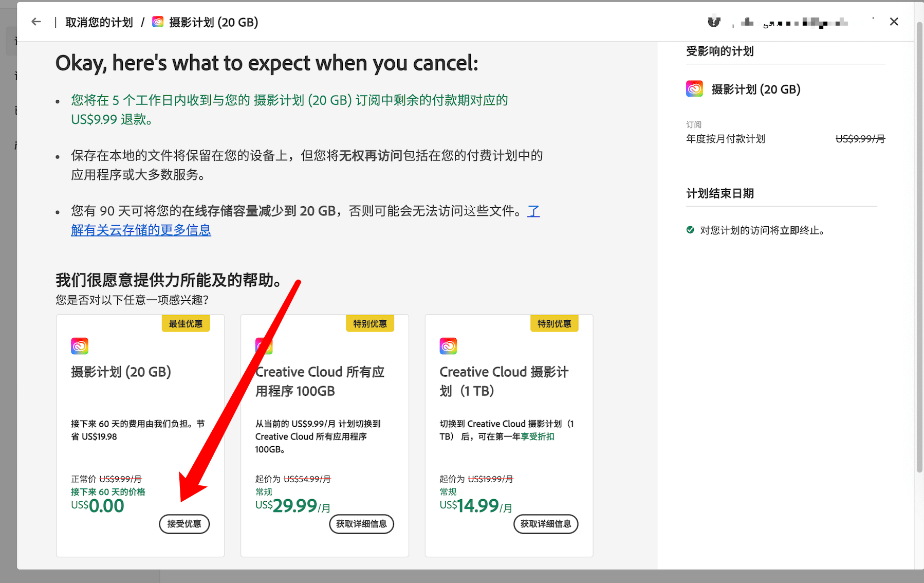Image resolution: width=924 pixels, height=583 pixels.
Task: Click the green checkmark beside 计划结束日期 note
Action: (690, 230)
